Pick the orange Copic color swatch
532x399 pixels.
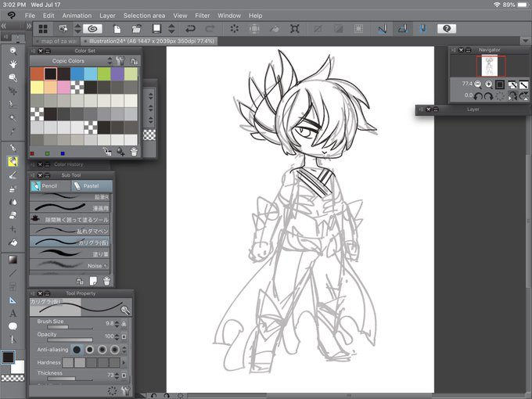pos(37,74)
